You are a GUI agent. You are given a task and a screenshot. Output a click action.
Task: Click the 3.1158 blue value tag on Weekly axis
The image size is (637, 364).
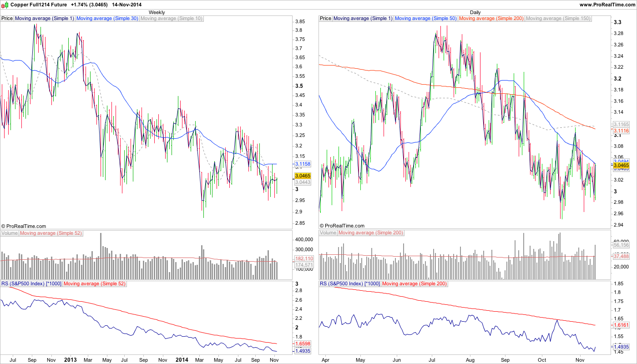click(x=303, y=164)
